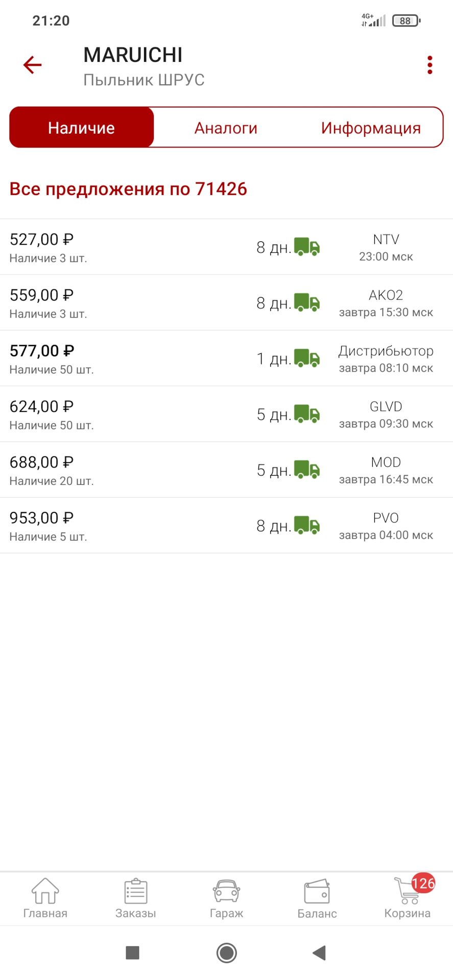Tap the Android recent apps square
This screenshot has width=453, height=980.
click(x=133, y=952)
